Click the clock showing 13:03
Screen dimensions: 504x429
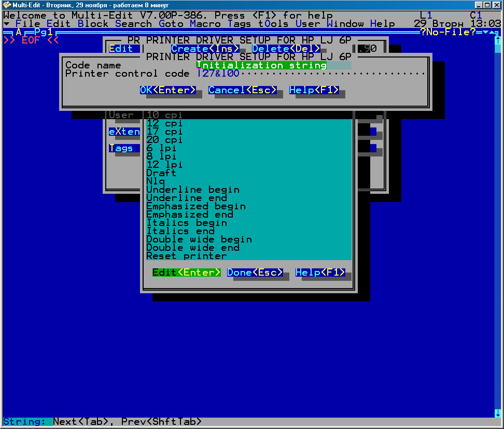(485, 24)
